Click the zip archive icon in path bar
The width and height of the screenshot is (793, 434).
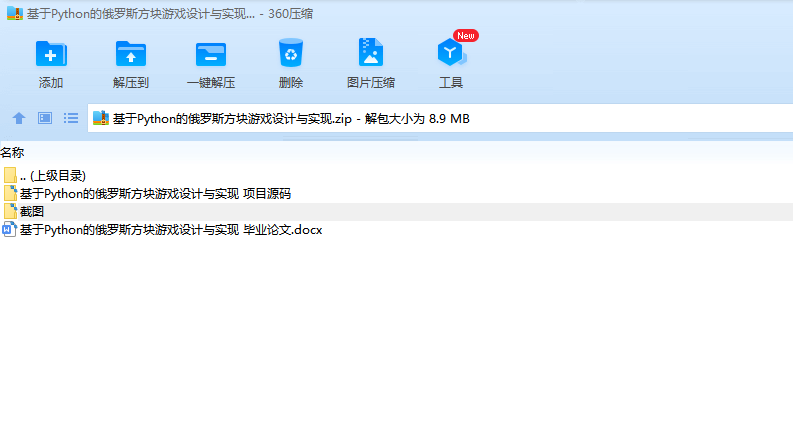pos(101,118)
